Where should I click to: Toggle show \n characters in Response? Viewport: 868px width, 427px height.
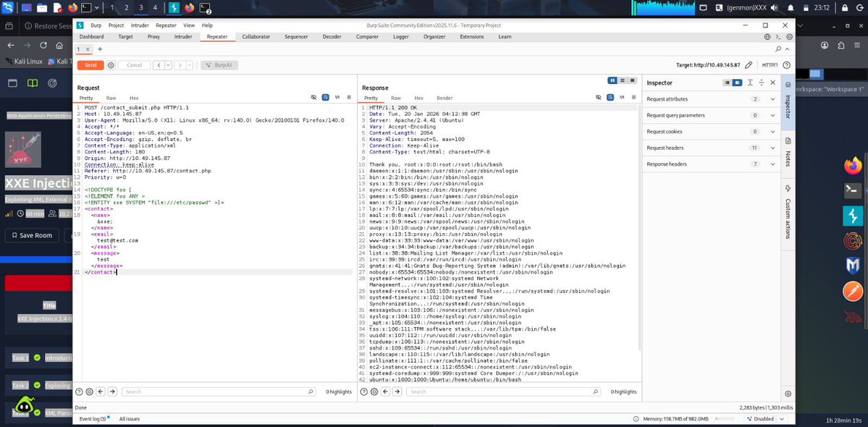click(x=622, y=98)
